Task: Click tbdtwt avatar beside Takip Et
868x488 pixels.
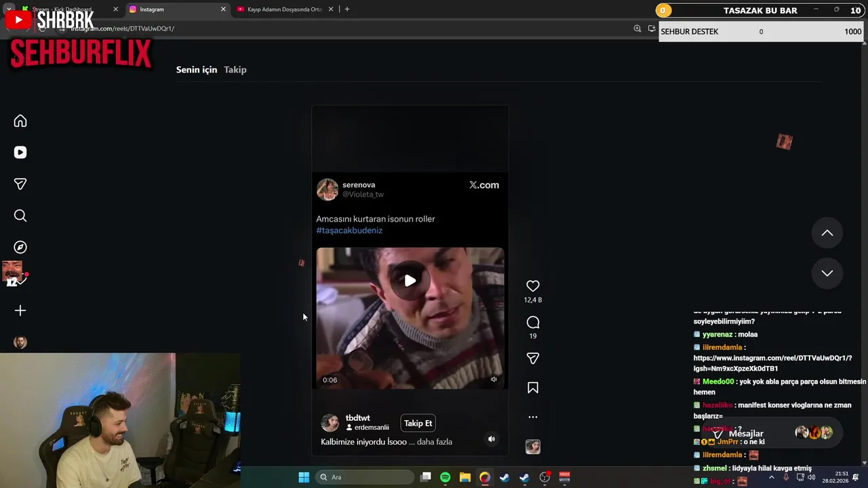Action: click(x=330, y=423)
